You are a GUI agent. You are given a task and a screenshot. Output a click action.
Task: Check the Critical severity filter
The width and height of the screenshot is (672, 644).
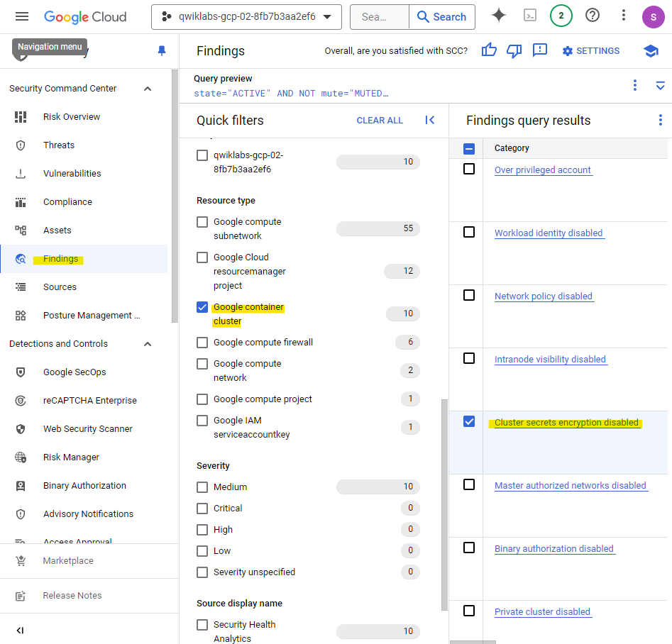pos(202,508)
